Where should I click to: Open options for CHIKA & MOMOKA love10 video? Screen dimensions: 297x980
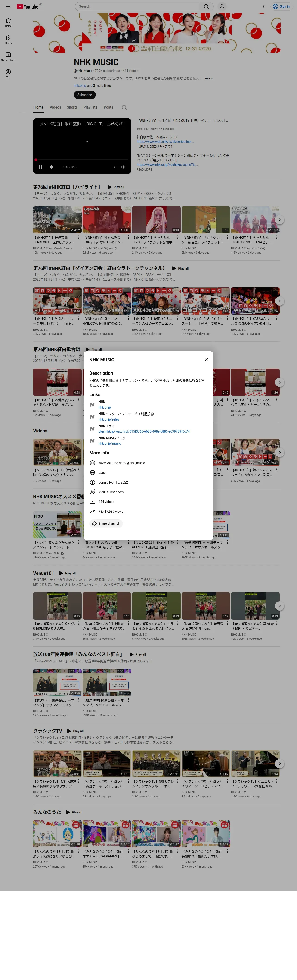79,623
